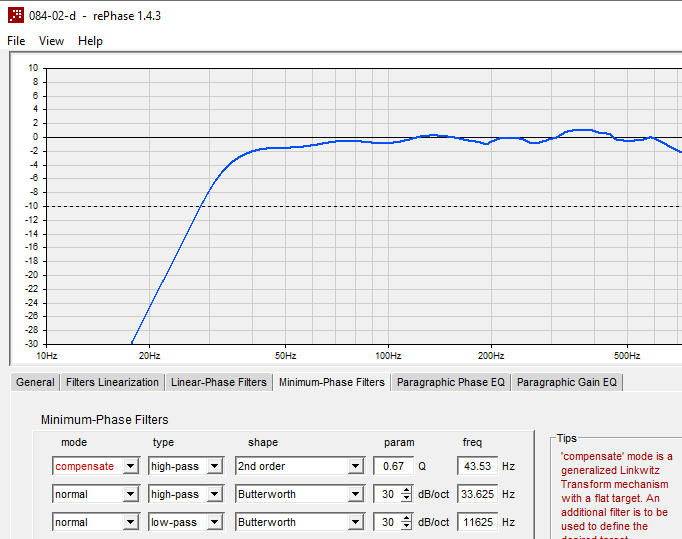Increase the high-pass slope with the up arrow
This screenshot has width=682, height=539.
406,490
